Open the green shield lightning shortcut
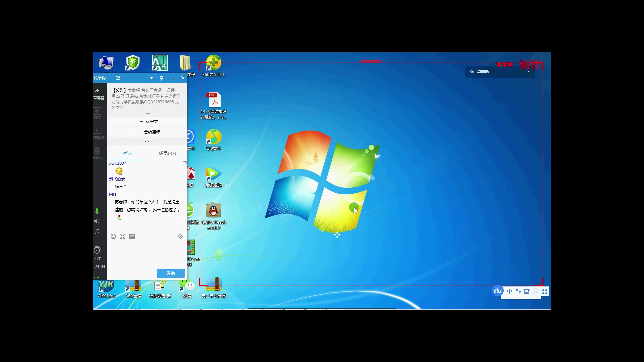The image size is (644, 362). click(x=133, y=63)
